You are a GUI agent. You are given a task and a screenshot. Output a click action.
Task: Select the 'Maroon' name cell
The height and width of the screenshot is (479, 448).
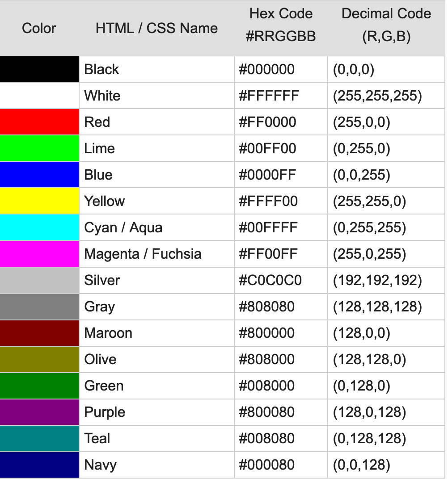(156, 333)
